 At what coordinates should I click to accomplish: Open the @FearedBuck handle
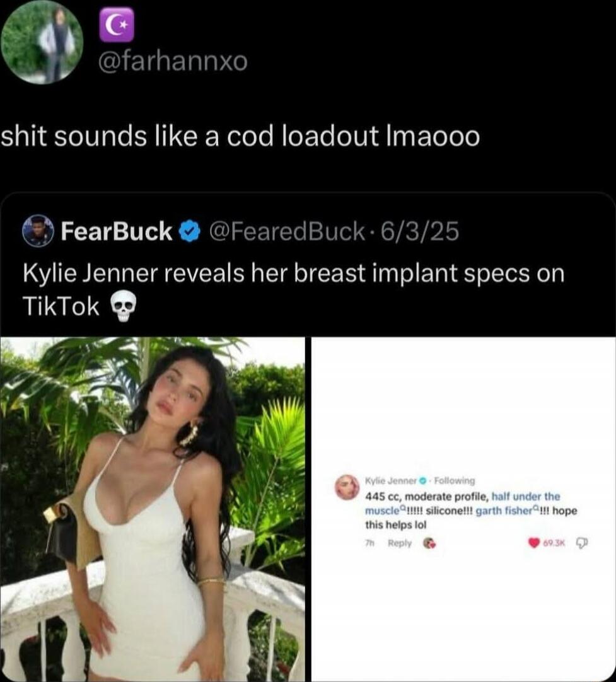[287, 231]
